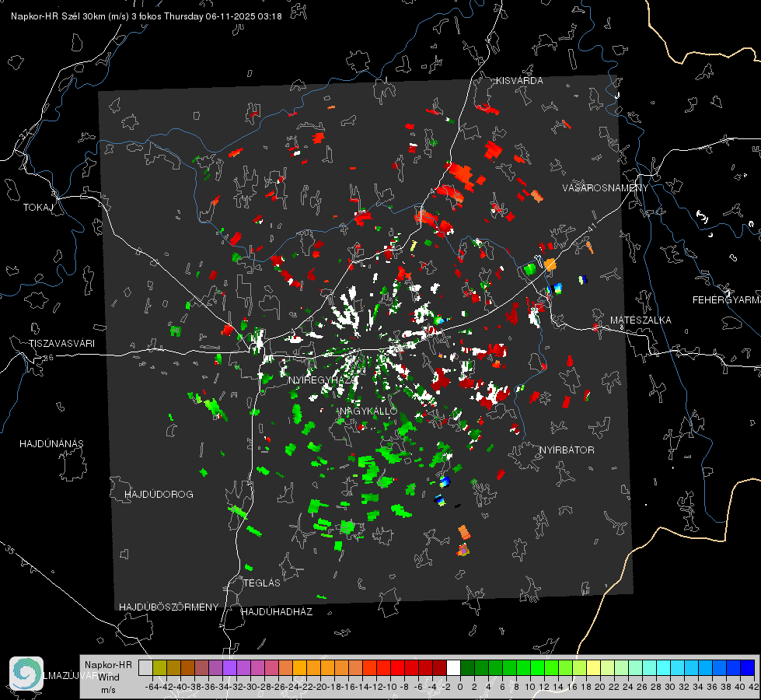The height and width of the screenshot is (700, 761).
Task: Click the Napkor-HR Wind m/s legend title
Action: [108, 677]
